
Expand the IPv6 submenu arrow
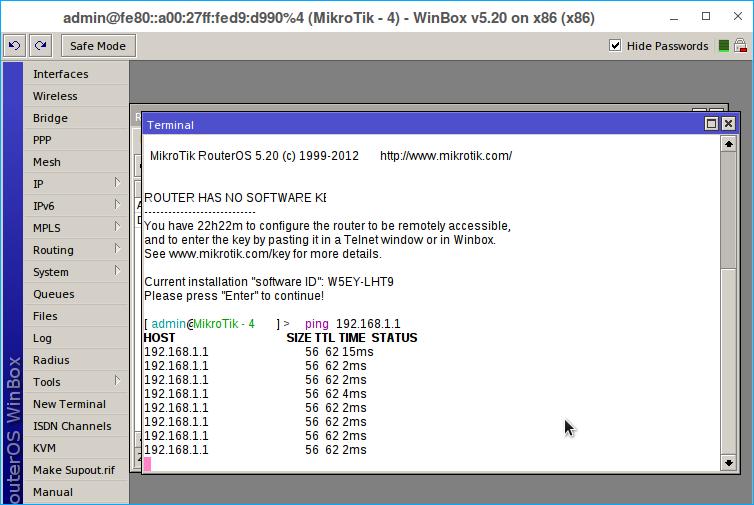click(117, 205)
